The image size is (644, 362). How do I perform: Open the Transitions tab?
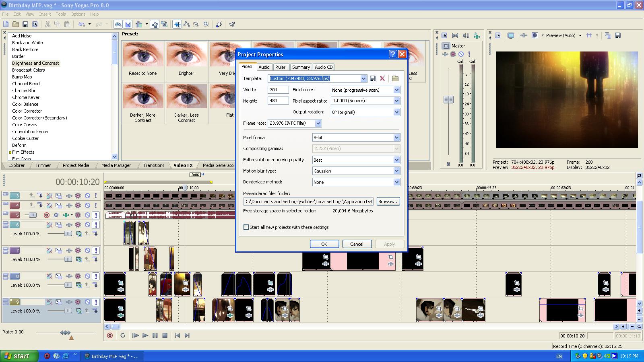click(x=154, y=165)
